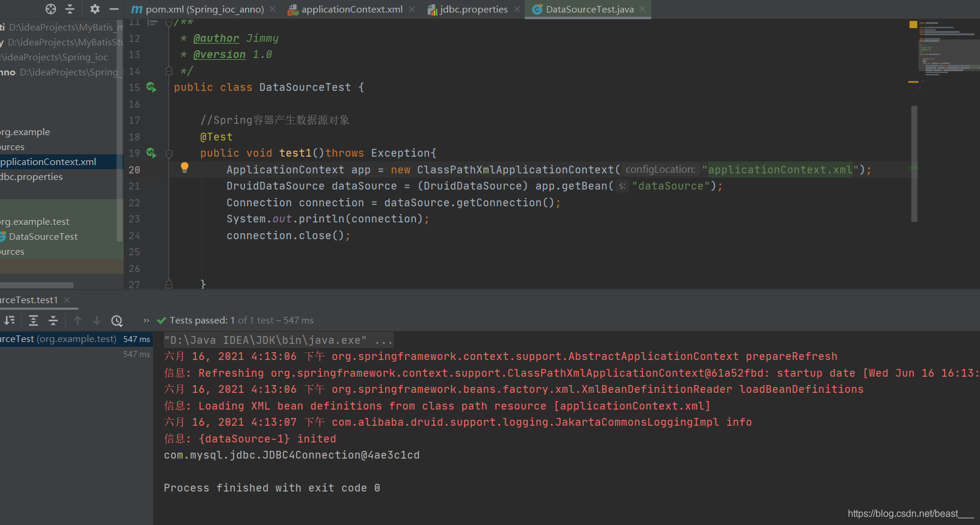The image size is (980, 525).
Task: Show intention actions yellow lightbulb
Action: pos(185,168)
